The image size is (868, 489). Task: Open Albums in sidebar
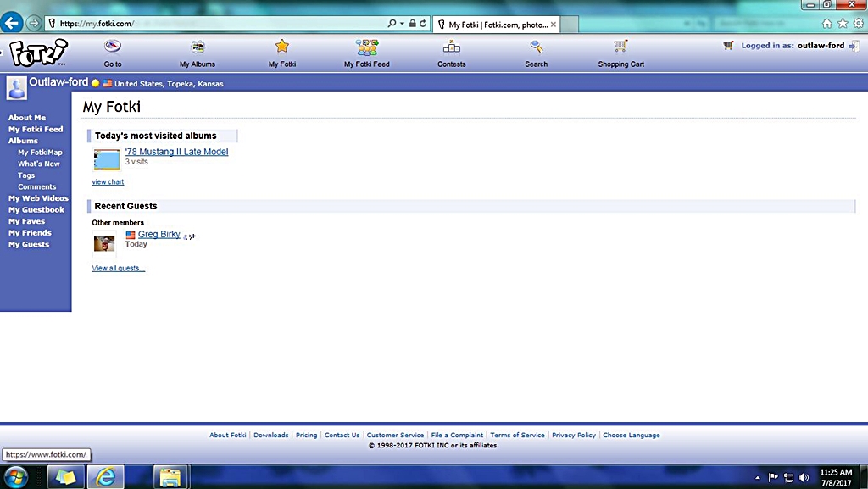23,141
